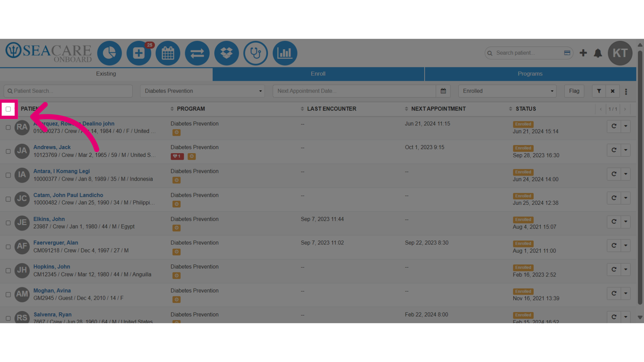Open the vertical three-dot options menu

point(626,92)
